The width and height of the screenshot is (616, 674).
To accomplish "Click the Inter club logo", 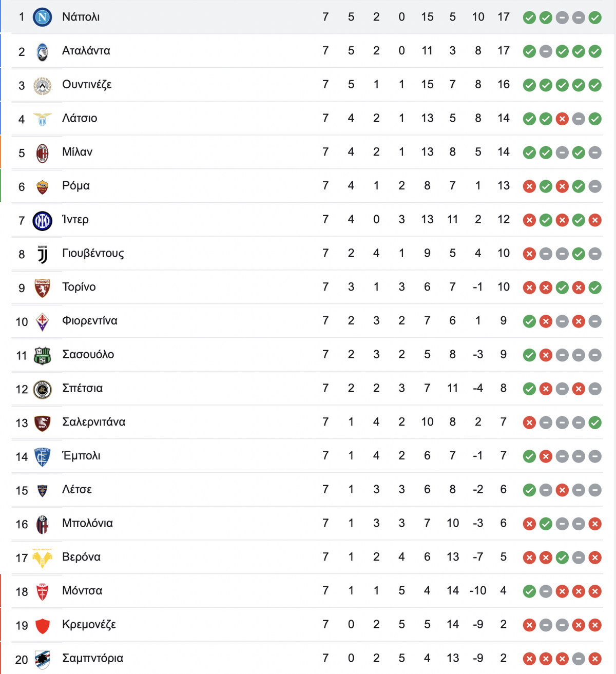I will tap(42, 221).
